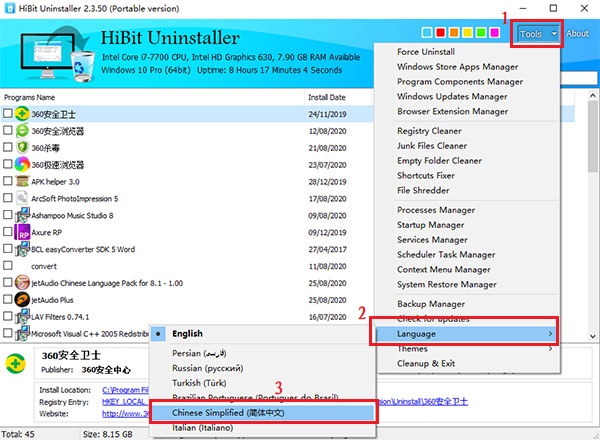Check the box for LAV Filters 0.74.1

[8, 316]
